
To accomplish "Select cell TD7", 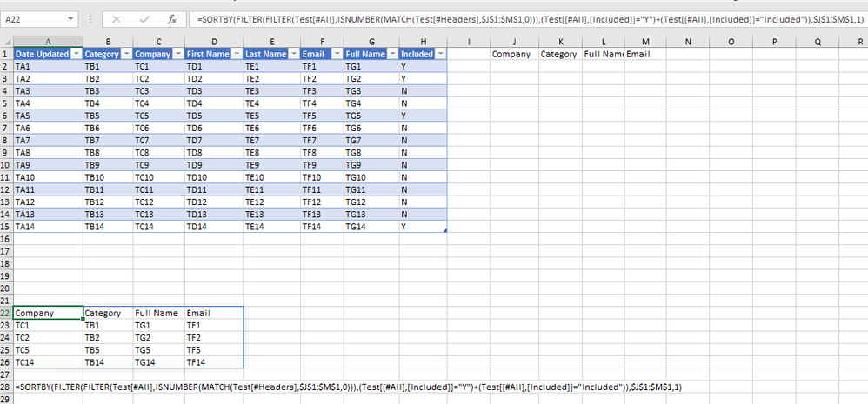I will pos(214,141).
